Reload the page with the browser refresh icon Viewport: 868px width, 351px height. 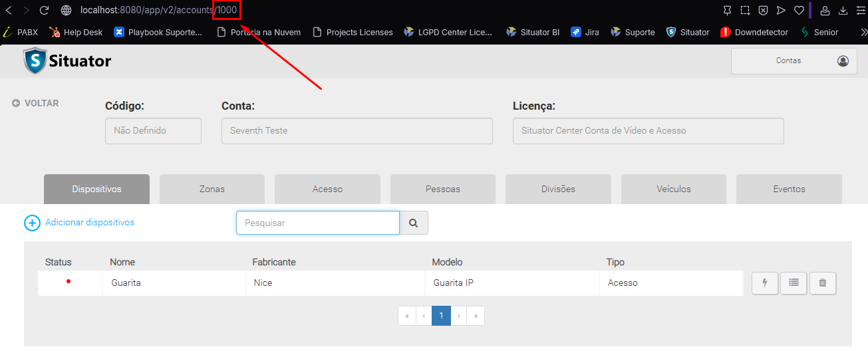point(45,10)
